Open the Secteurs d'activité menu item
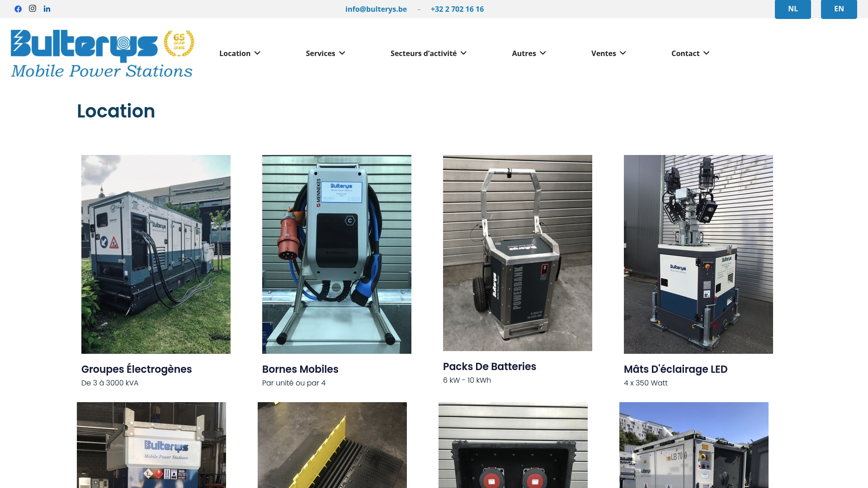Viewport: 868px width, 488px height. pos(423,53)
